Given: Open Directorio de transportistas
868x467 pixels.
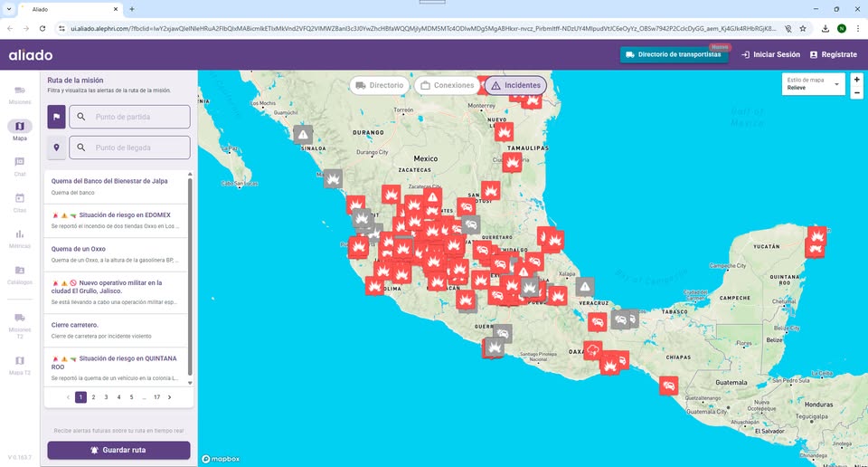Looking at the screenshot, I should [x=674, y=55].
